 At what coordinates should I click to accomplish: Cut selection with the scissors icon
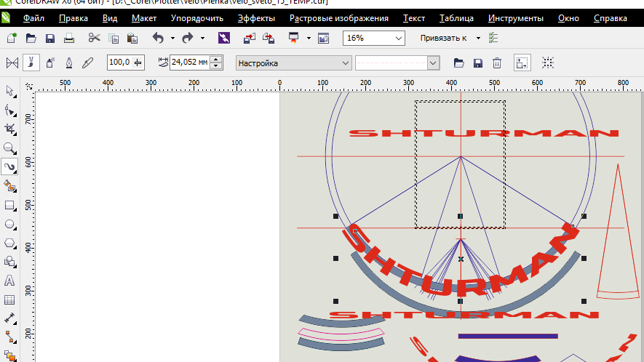click(x=94, y=39)
